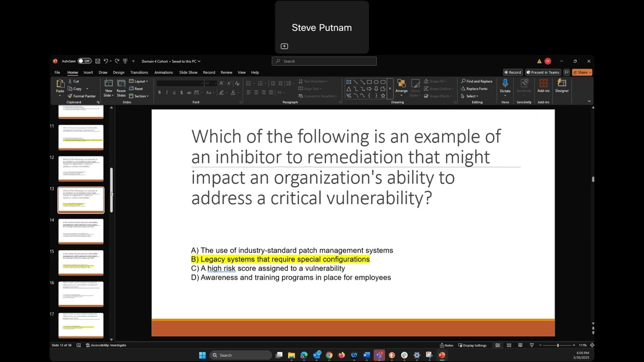Open the SP account avatar
The image size is (644, 362).
tap(547, 61)
